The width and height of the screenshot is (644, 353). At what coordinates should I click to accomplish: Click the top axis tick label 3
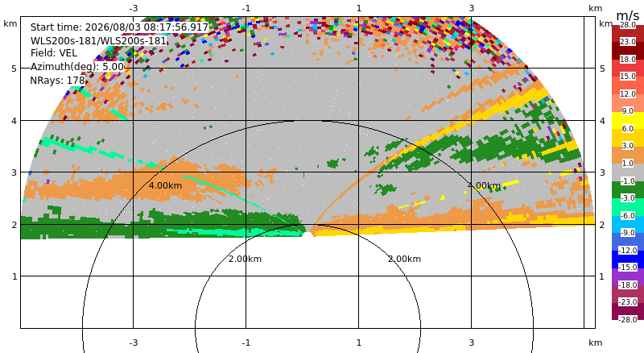pyautogui.click(x=472, y=8)
